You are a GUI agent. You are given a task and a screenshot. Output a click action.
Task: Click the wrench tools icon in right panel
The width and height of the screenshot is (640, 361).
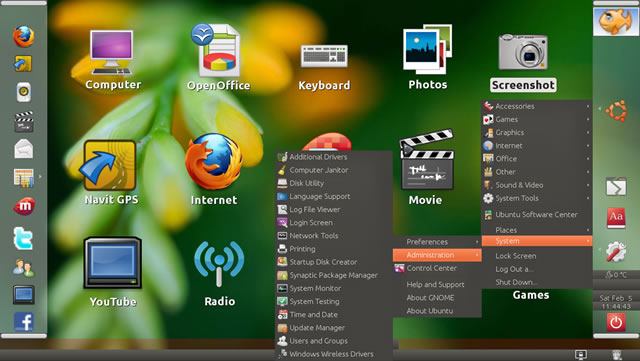coord(616,251)
